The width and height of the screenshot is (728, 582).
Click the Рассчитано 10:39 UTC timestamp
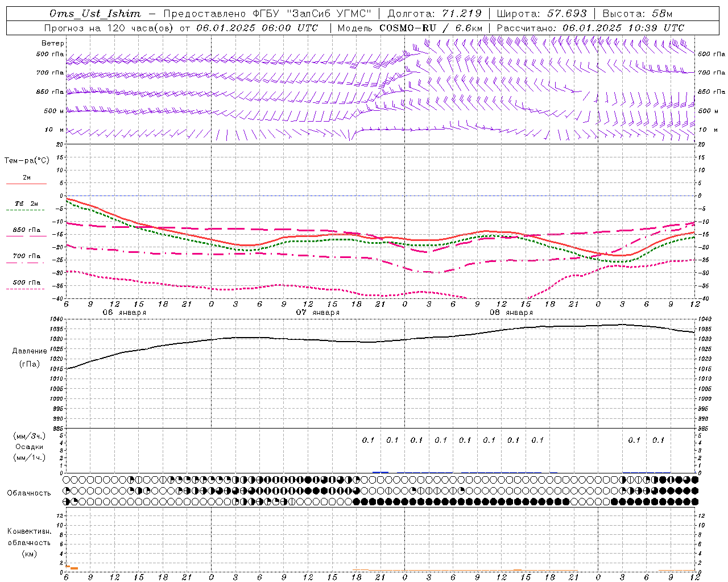[590, 28]
